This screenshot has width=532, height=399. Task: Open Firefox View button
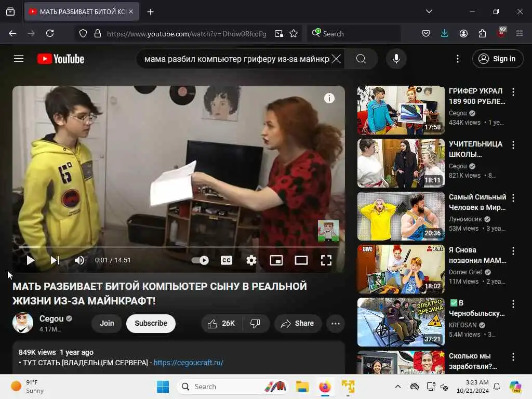10,12
